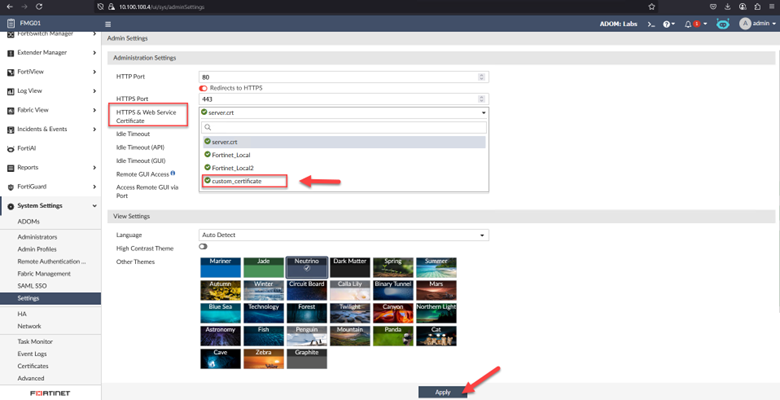Screen dimensions: 780x400
Task: Open the FortiAI robot icon in header
Action: (x=722, y=24)
